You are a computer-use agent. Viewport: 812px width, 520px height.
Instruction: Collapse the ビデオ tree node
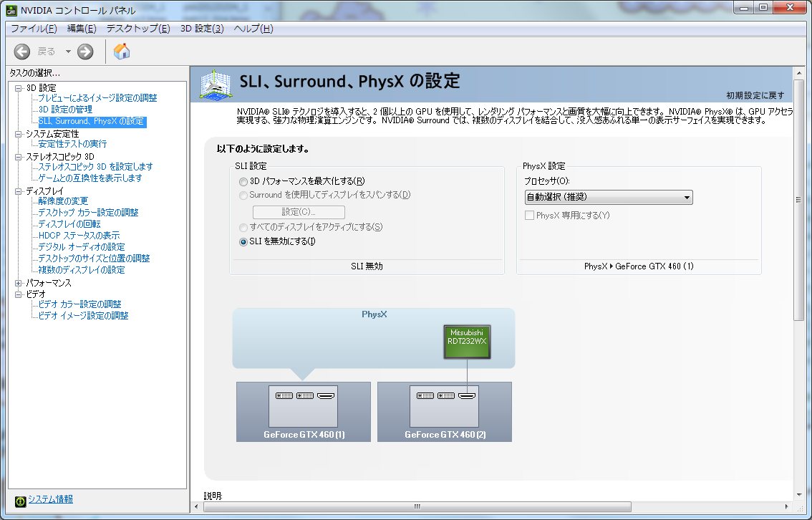click(19, 294)
